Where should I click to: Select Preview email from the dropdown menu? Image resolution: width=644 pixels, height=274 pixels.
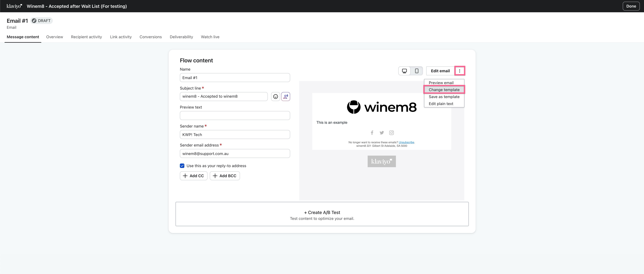tap(444, 83)
